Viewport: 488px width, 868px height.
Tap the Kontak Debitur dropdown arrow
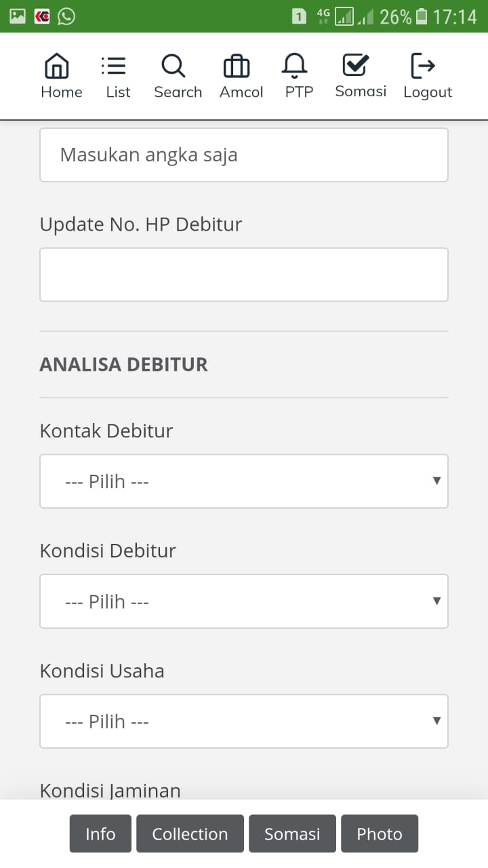(436, 481)
